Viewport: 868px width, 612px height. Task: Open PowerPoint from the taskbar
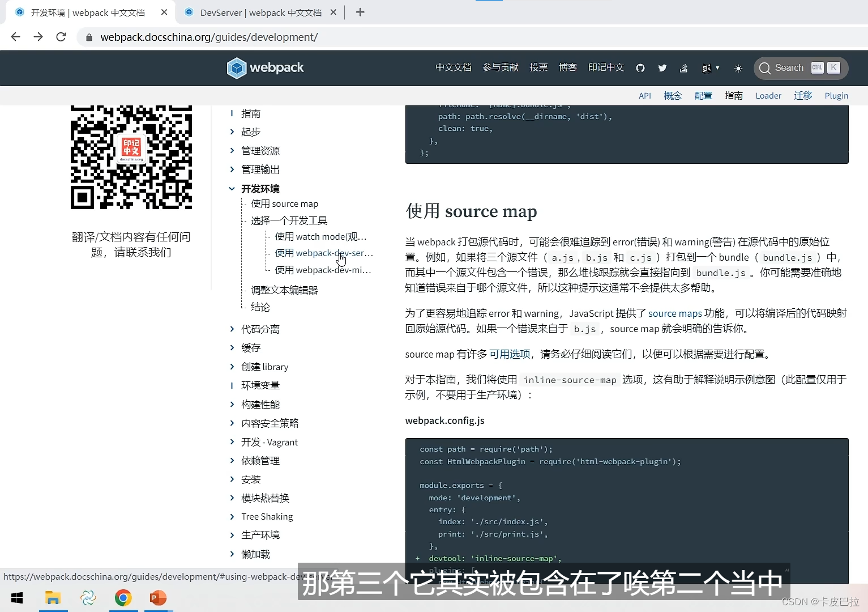click(159, 598)
